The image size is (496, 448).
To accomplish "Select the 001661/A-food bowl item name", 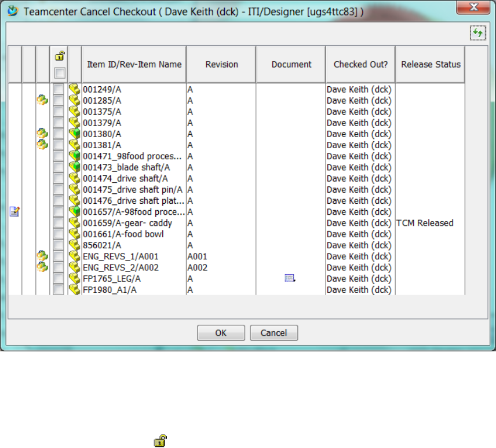I will tap(123, 234).
